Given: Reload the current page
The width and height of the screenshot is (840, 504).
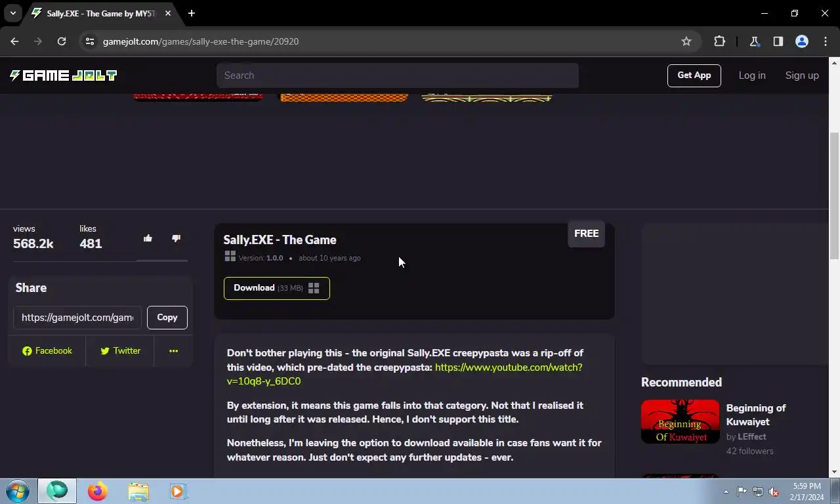Looking at the screenshot, I should coord(62,41).
